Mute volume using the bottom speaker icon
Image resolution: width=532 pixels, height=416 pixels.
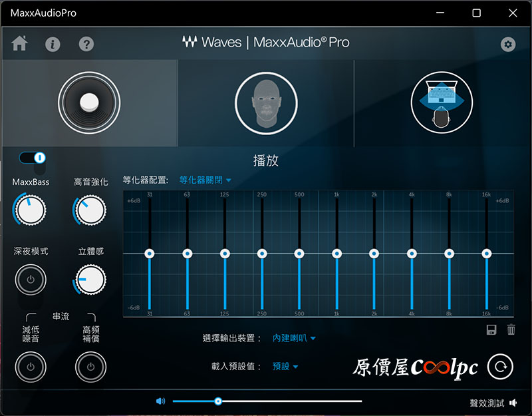tap(160, 401)
